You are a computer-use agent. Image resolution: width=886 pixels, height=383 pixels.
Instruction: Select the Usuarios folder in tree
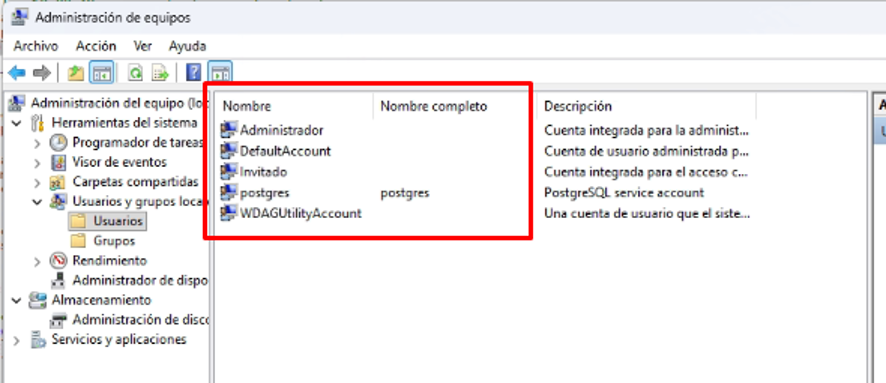(107, 221)
